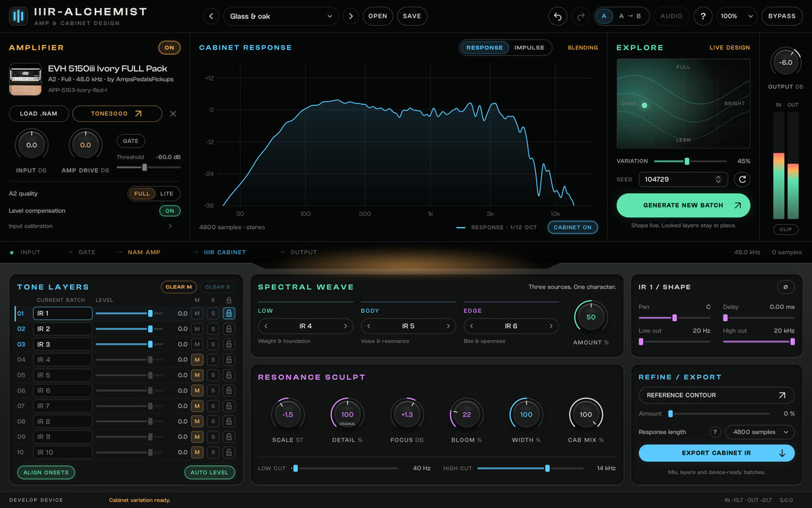The width and height of the screenshot is (812, 508).
Task: Click the Explore tone map pad
Action: click(x=683, y=104)
